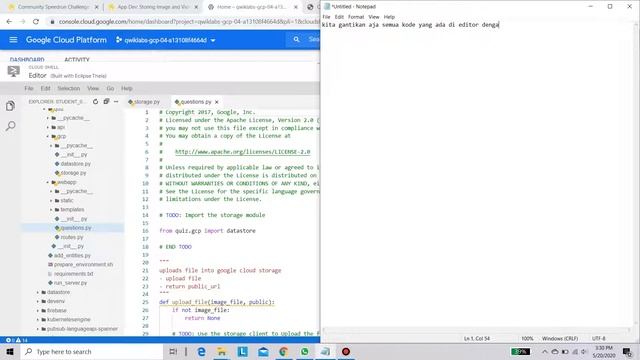Open the notification center icon
This screenshot has width=640, height=360.
627,351
